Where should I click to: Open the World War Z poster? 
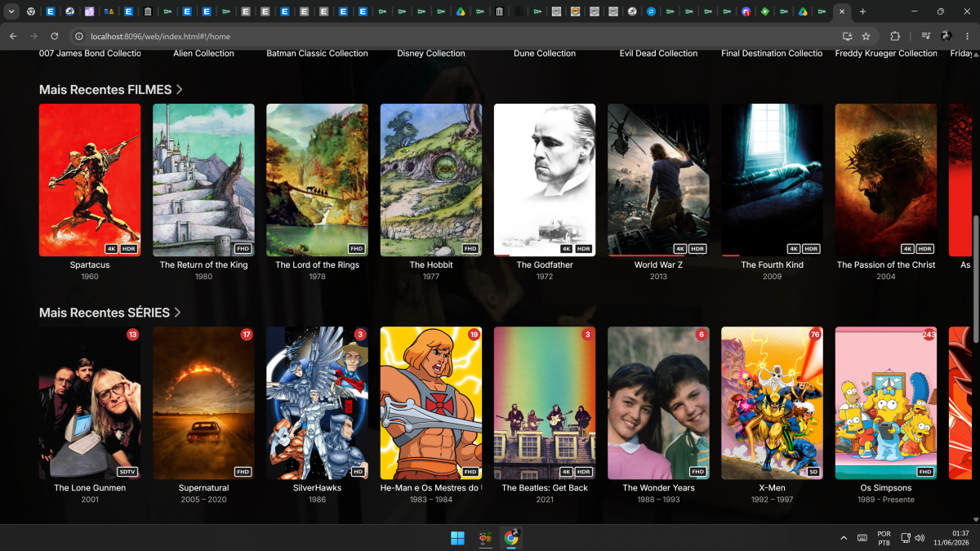pos(658,180)
